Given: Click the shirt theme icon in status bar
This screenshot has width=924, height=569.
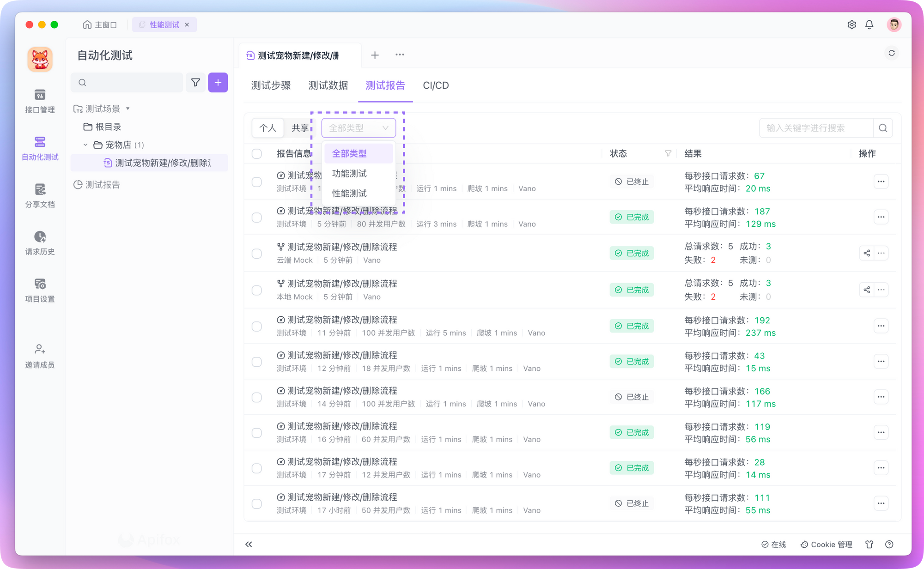Looking at the screenshot, I should coord(869,544).
